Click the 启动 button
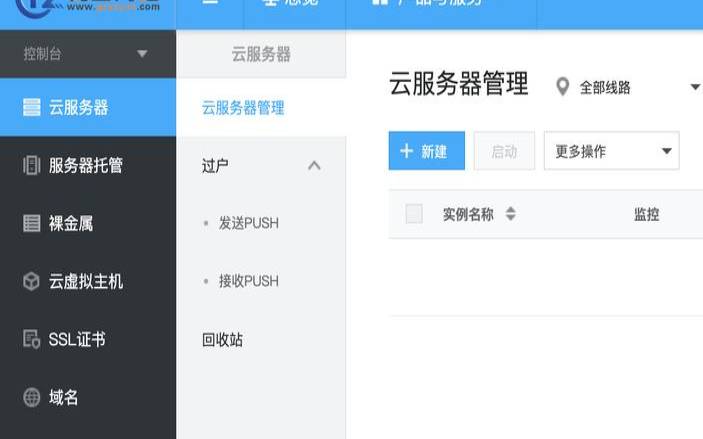This screenshot has height=439, width=703. pos(504,151)
